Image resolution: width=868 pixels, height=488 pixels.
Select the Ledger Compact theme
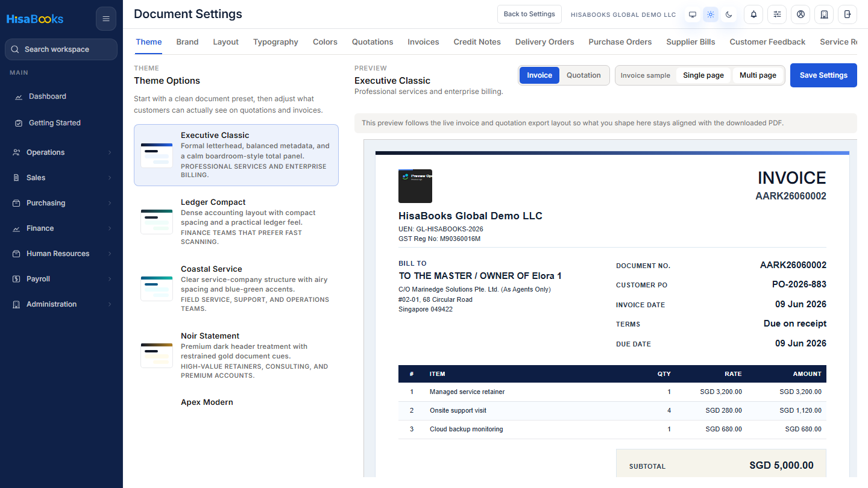pyautogui.click(x=236, y=222)
